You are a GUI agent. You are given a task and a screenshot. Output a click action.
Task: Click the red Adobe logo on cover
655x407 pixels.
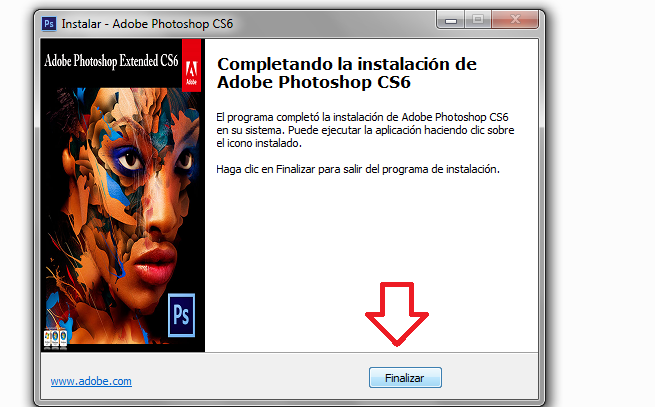[x=191, y=66]
